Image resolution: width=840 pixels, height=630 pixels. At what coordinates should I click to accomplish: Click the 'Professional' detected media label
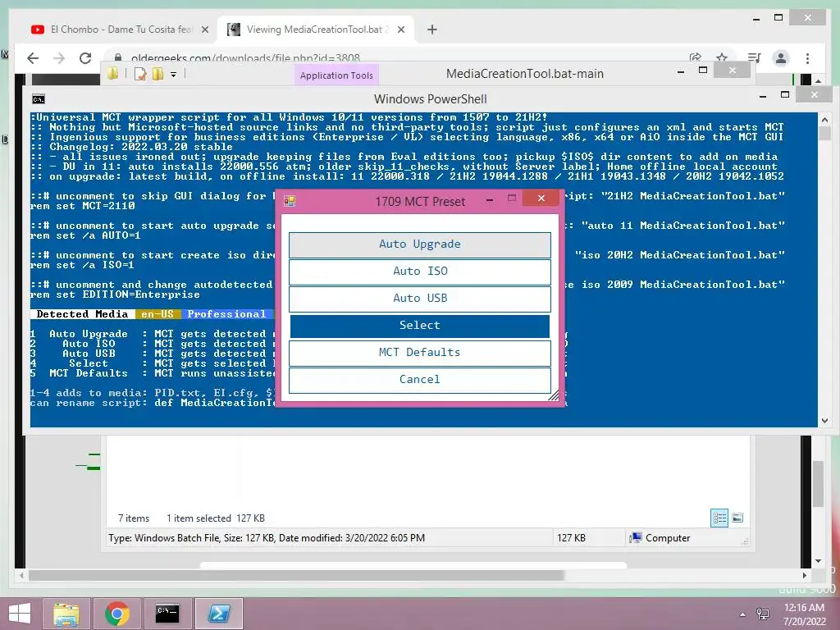coord(227,314)
